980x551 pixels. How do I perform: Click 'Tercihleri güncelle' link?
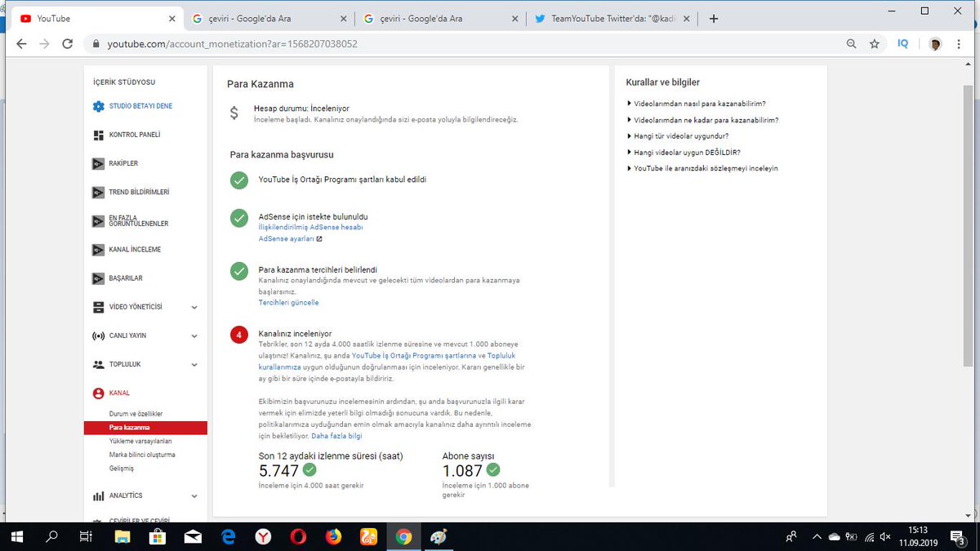(288, 303)
